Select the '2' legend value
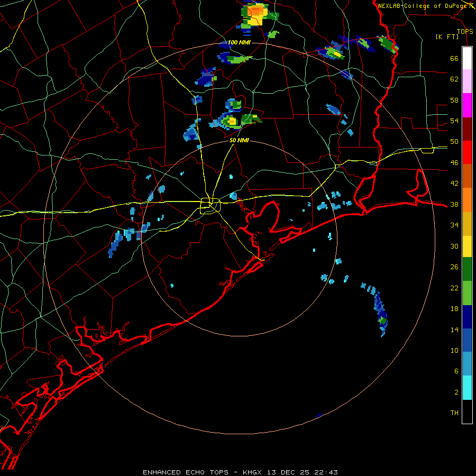Viewport: 476px width, 476px height. (456, 392)
